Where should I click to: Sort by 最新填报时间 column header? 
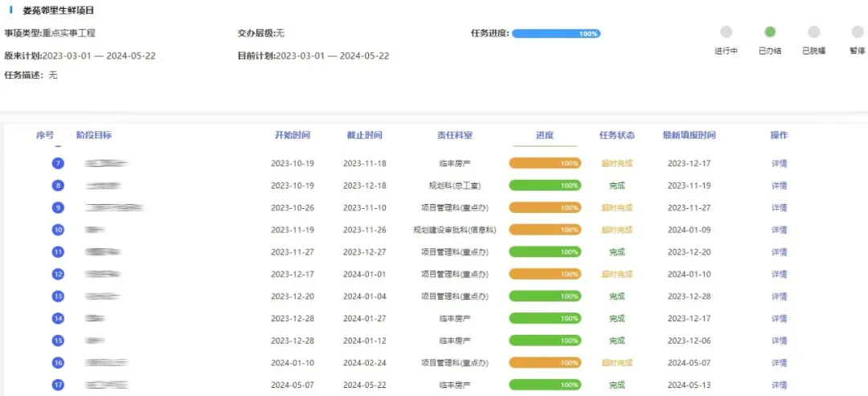coord(689,135)
